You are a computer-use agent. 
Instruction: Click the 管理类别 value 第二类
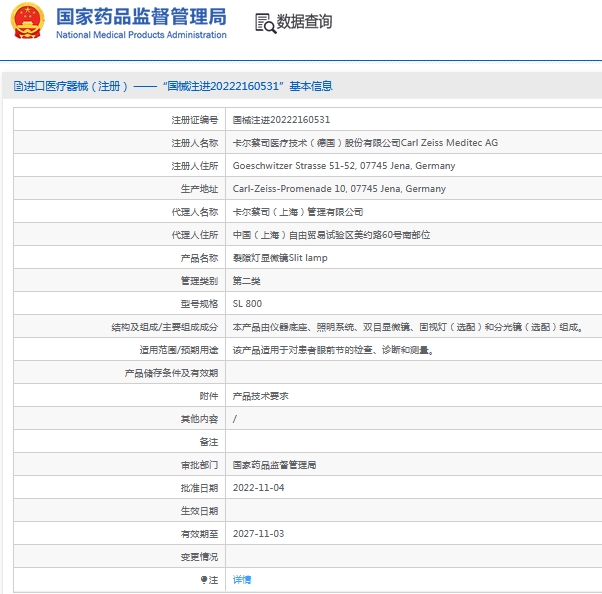247,281
